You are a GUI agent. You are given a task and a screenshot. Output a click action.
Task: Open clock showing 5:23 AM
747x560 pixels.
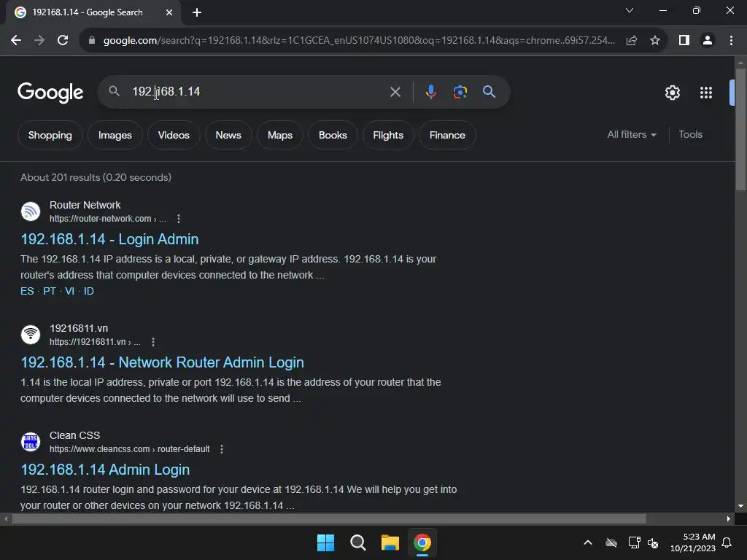pyautogui.click(x=693, y=542)
